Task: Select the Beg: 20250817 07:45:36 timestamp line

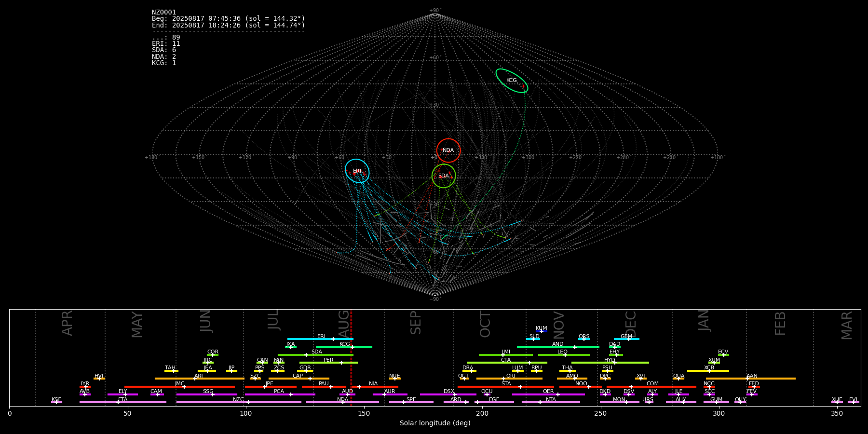Action: pos(229,19)
